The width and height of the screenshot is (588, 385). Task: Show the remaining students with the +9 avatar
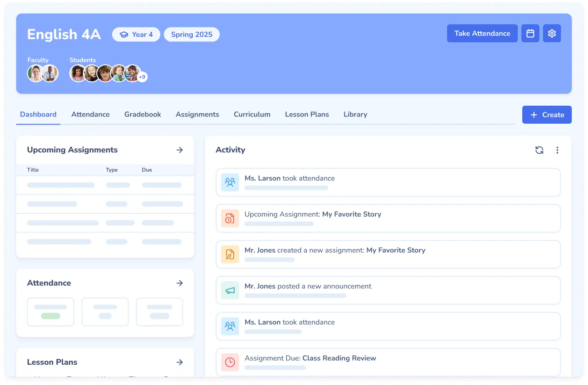tap(142, 76)
